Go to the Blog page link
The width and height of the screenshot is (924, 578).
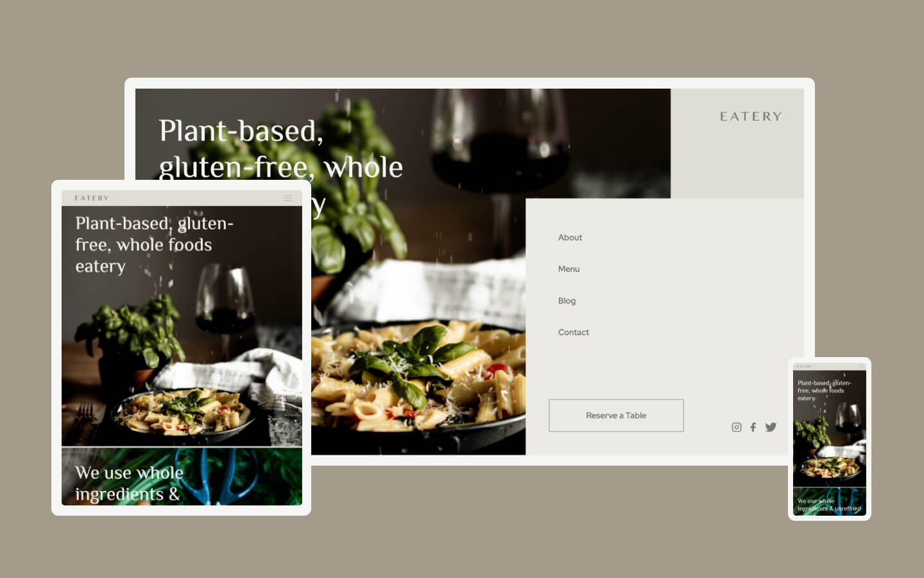(567, 301)
